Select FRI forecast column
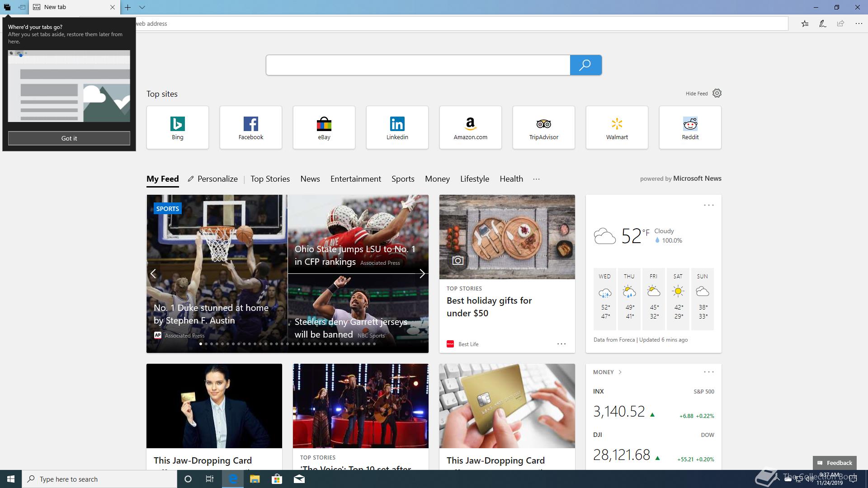This screenshot has height=488, width=868. (654, 299)
